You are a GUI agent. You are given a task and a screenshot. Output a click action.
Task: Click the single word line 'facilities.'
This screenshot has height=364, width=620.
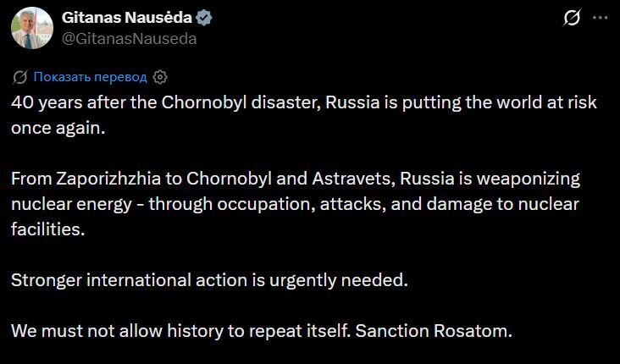[48, 229]
